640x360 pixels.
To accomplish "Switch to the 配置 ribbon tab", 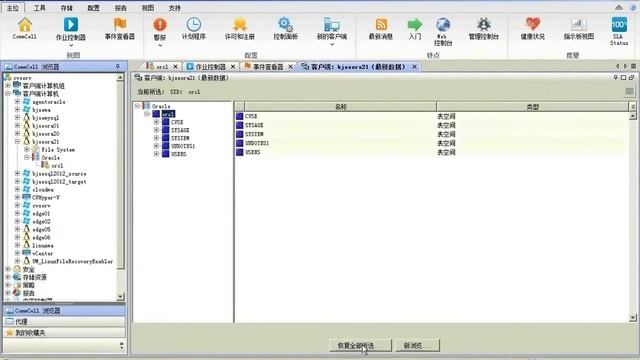I will click(x=93, y=8).
